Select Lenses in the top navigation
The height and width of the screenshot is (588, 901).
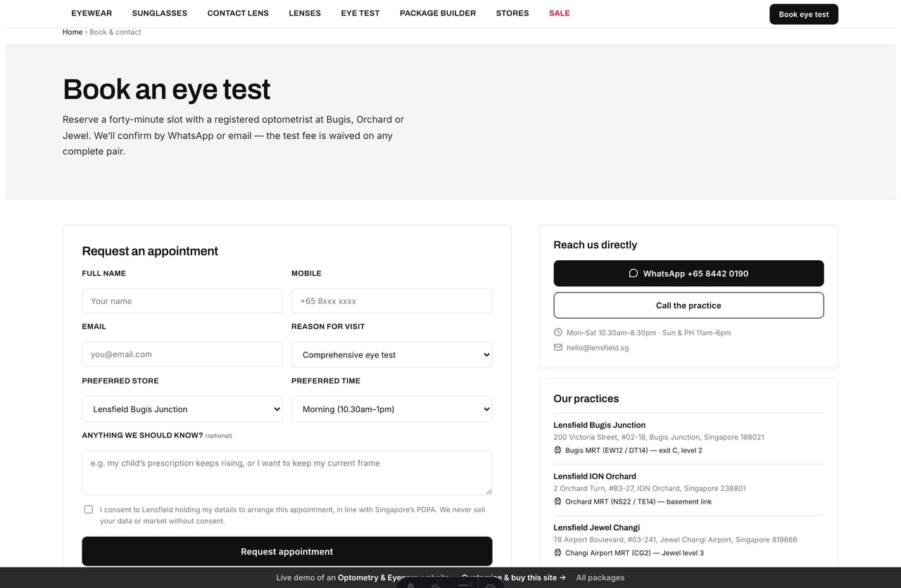point(305,13)
